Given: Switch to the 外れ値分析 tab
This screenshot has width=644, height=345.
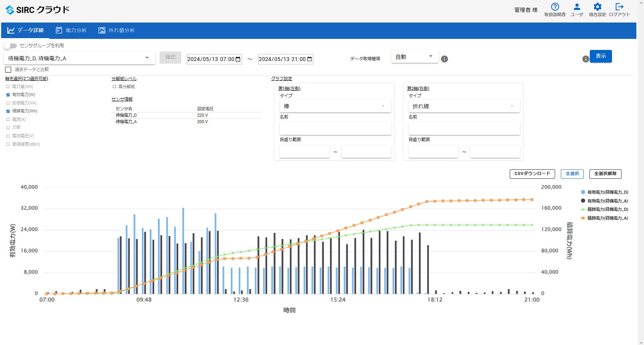Looking at the screenshot, I should pos(116,30).
